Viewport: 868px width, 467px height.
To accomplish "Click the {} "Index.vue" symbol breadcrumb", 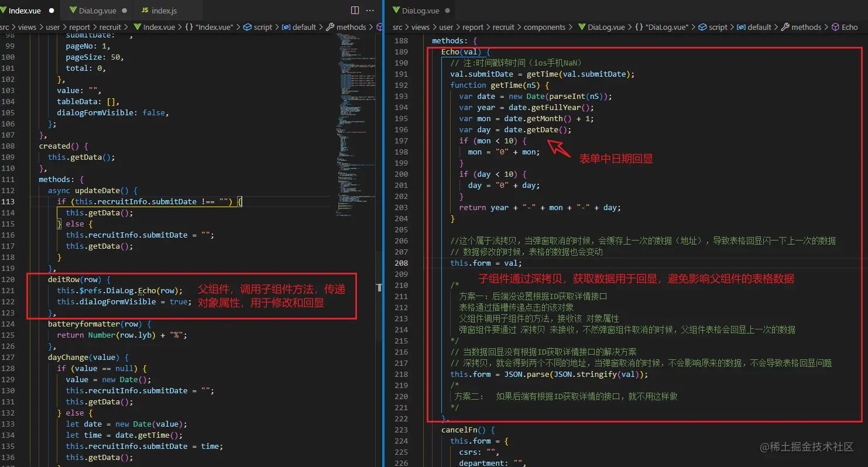I will tap(209, 27).
